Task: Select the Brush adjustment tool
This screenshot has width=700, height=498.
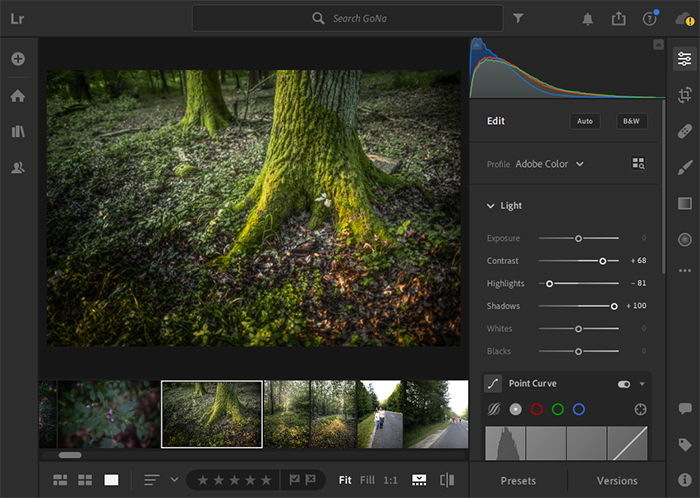Action: [x=684, y=167]
